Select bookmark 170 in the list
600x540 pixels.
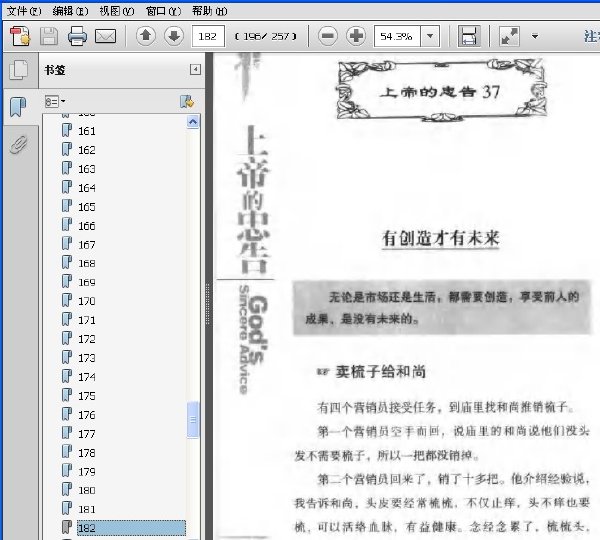(x=86, y=301)
